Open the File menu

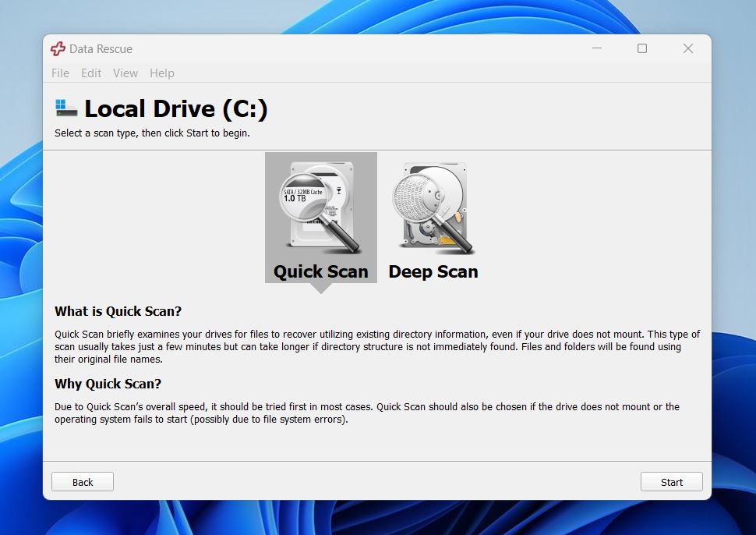[x=60, y=73]
